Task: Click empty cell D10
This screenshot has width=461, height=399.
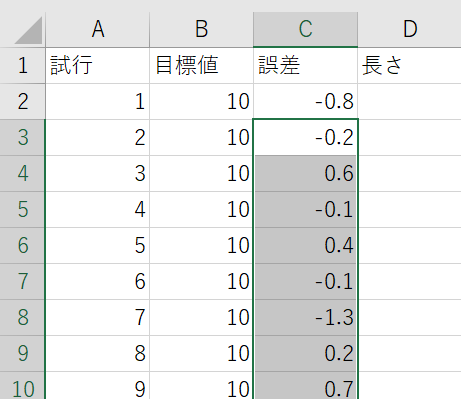Action: pyautogui.click(x=410, y=386)
